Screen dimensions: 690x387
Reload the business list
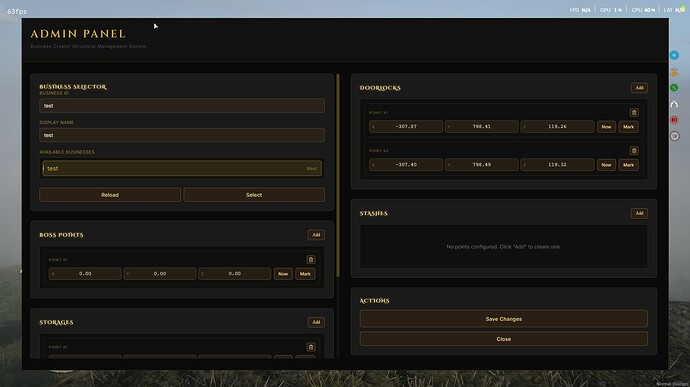(110, 195)
